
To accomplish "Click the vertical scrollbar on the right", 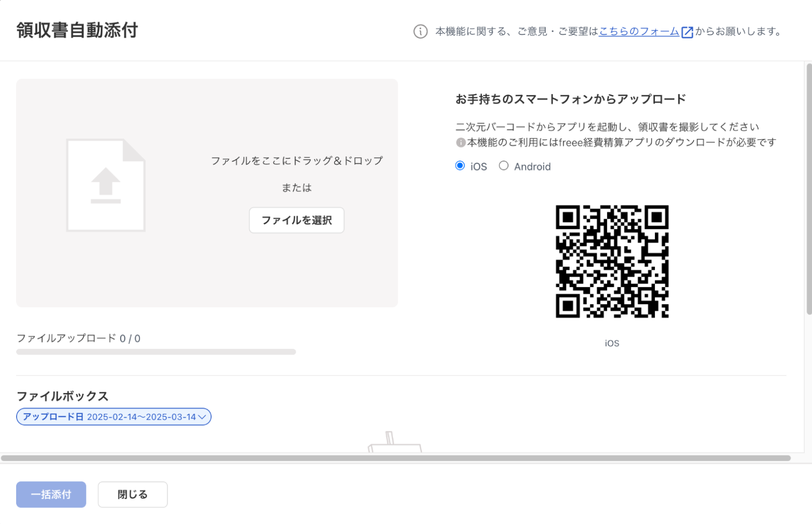I will pos(809,189).
